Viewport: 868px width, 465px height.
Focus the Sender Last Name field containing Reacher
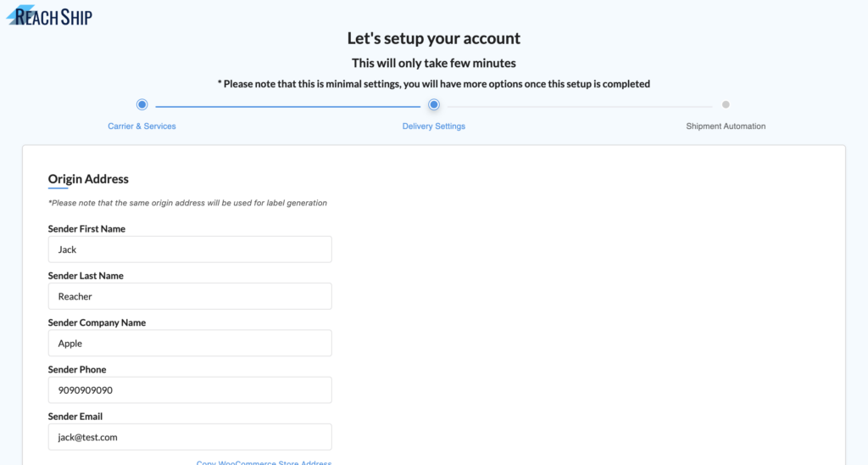[x=190, y=296]
